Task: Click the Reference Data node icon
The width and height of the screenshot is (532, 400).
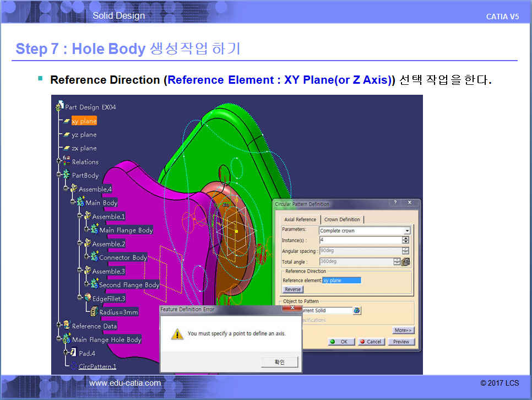Action: pyautogui.click(x=67, y=326)
